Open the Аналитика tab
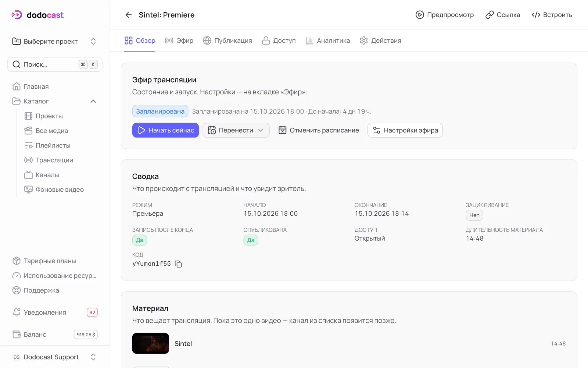 coord(328,40)
